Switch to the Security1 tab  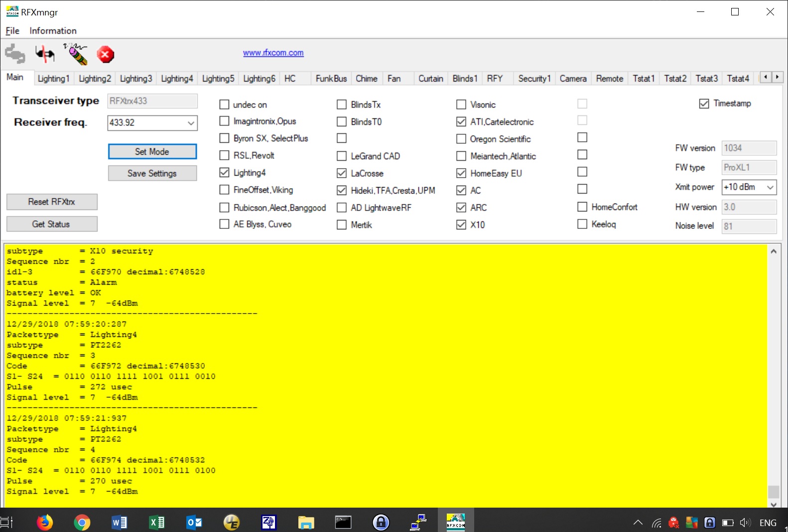pos(534,79)
